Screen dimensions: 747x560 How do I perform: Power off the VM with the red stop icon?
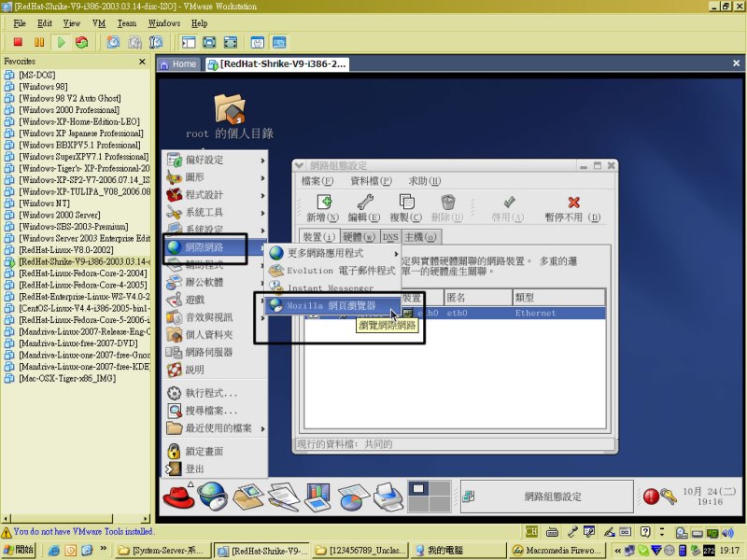pyautogui.click(x=18, y=42)
